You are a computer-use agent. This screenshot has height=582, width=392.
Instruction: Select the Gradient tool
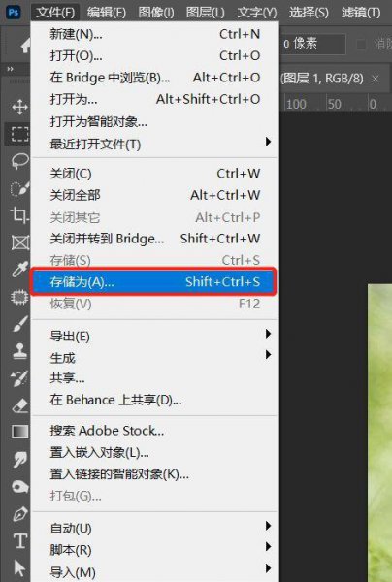coord(19,432)
